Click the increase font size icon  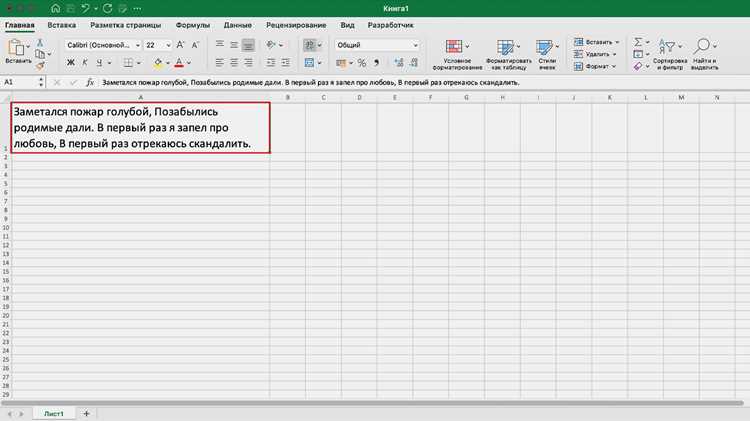180,45
